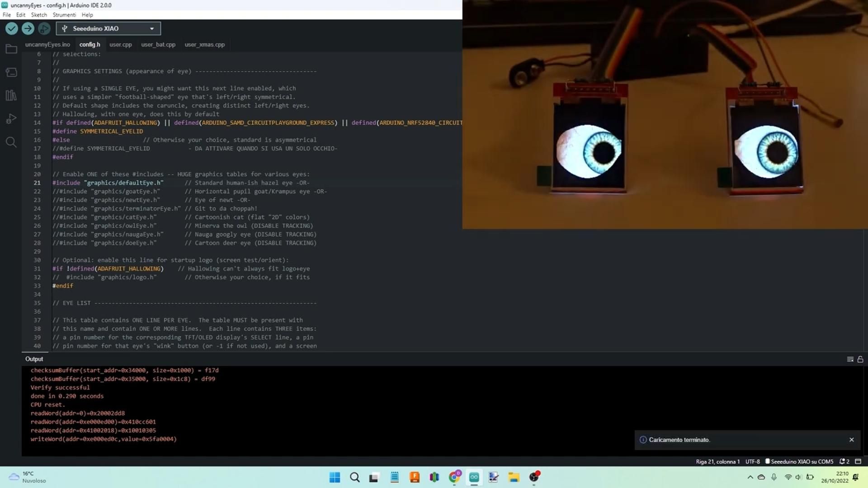Click the goatEye.h include line

(x=189, y=191)
